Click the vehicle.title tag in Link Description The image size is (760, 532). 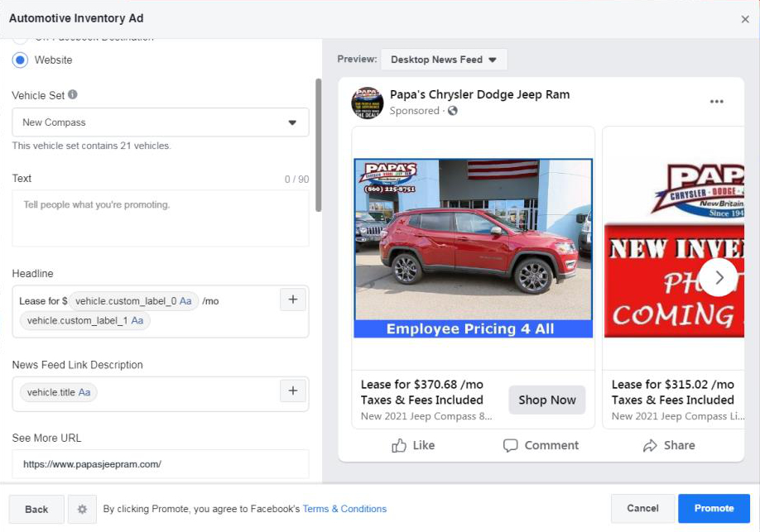[59, 392]
